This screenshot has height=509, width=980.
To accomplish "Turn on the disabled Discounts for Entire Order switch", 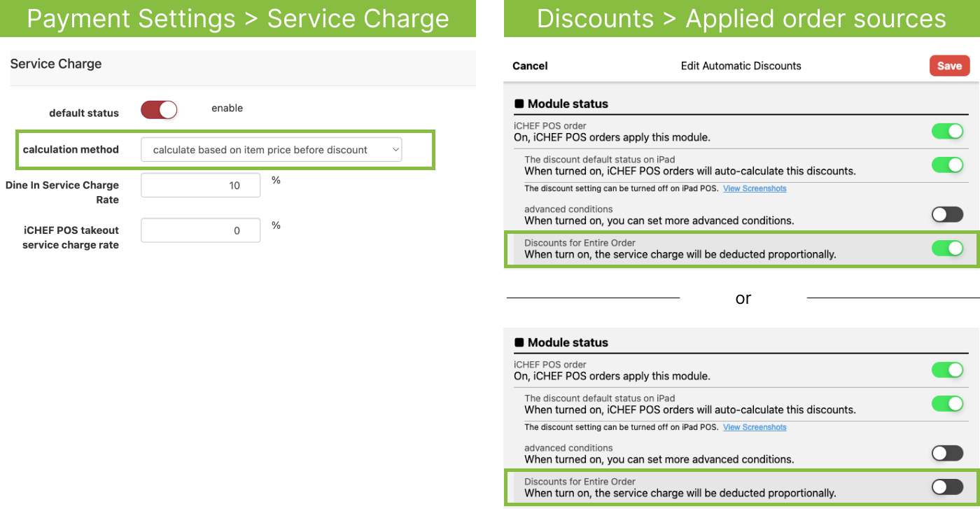I will (x=947, y=487).
